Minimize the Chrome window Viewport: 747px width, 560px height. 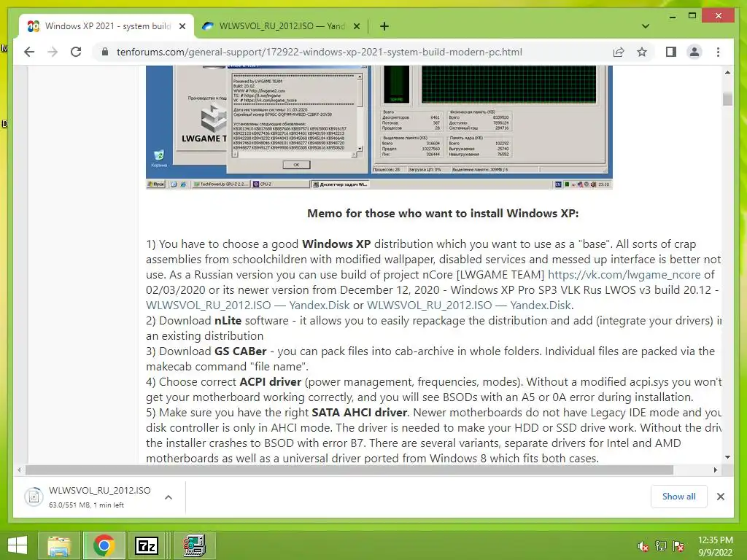coord(672,16)
